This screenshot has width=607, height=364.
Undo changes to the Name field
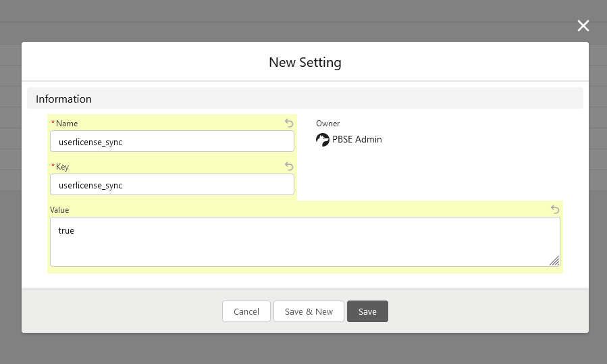pos(289,123)
